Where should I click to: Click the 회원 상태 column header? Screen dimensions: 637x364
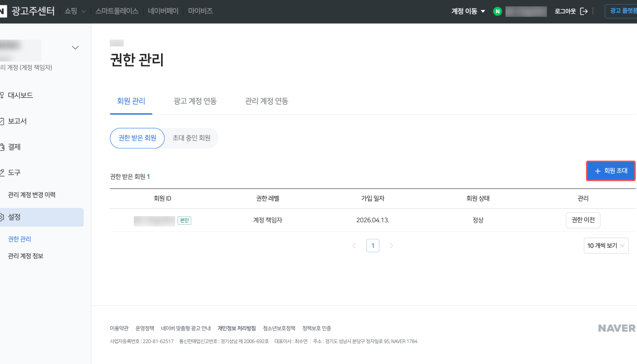[x=478, y=198]
